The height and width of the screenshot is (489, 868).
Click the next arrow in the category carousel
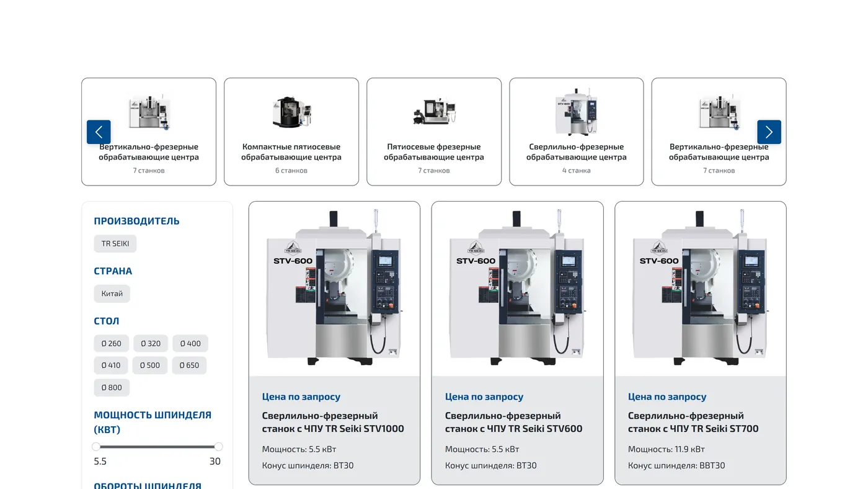click(x=769, y=132)
